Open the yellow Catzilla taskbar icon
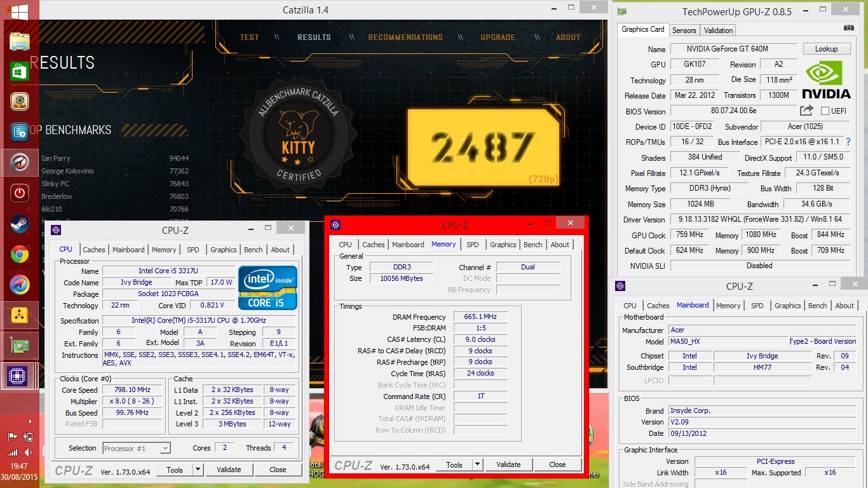This screenshot has width=868, height=488. (x=19, y=316)
